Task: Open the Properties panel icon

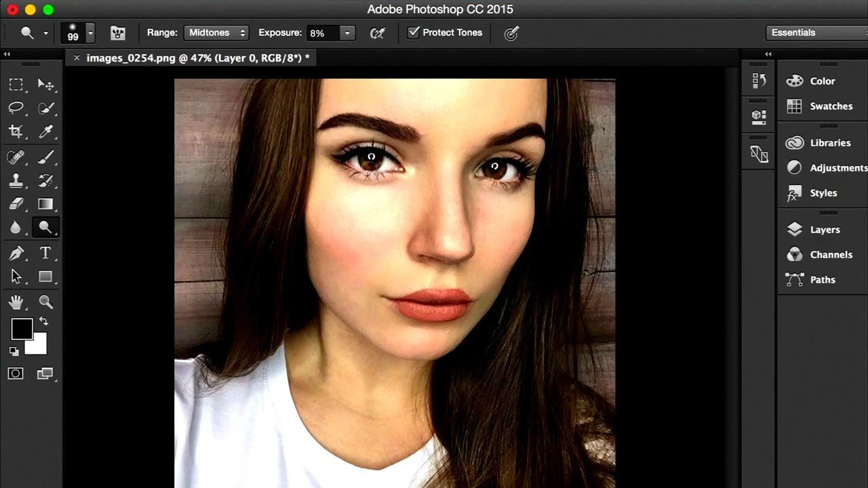Action: (x=759, y=117)
